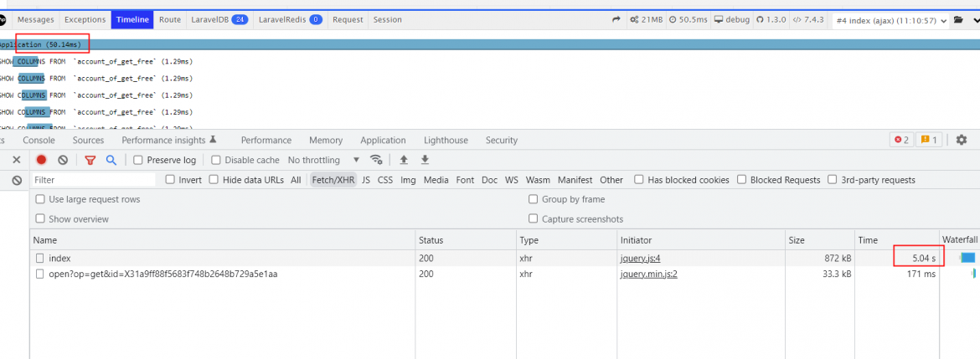The width and height of the screenshot is (980, 359).
Task: Switch to debugbar Exceptions tab
Action: pos(85,19)
